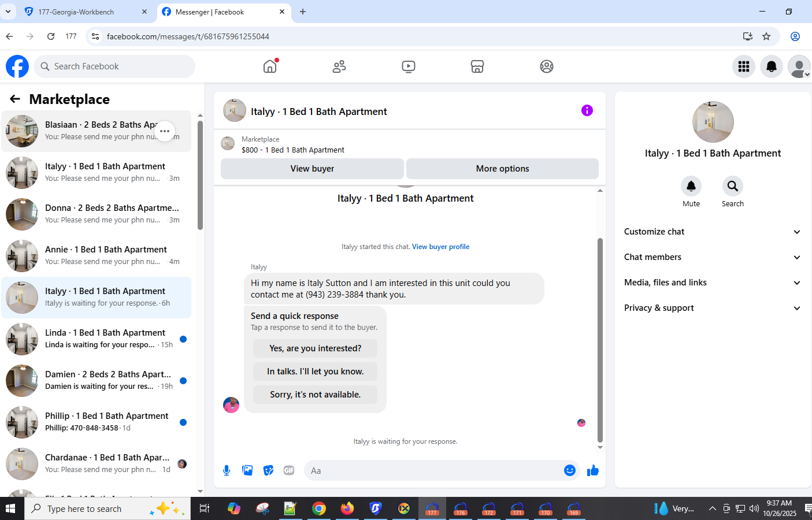
Task: Mute this chat with the bell button
Action: tap(691, 186)
